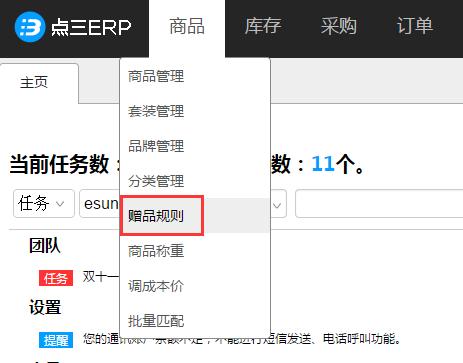The width and height of the screenshot is (463, 363).
Task: Open the 商品 top menu
Action: pos(187,27)
